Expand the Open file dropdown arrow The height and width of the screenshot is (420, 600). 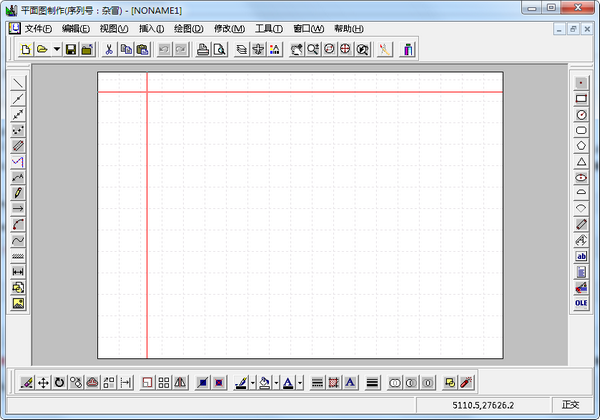click(x=57, y=49)
